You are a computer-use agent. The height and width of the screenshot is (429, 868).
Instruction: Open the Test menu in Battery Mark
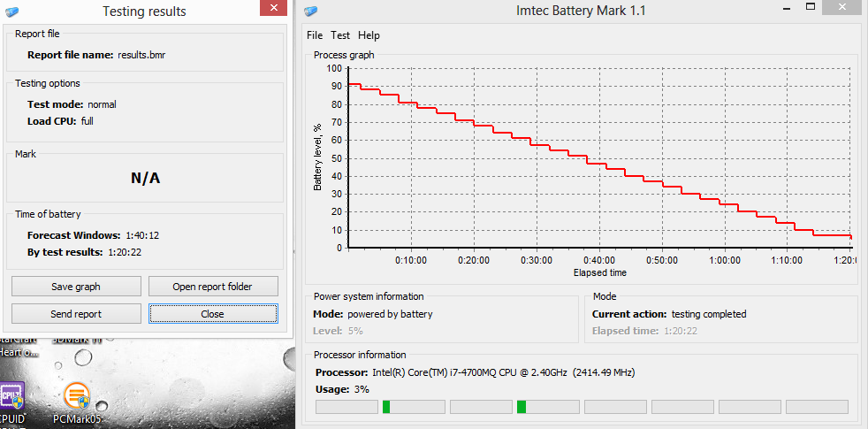[x=340, y=35]
